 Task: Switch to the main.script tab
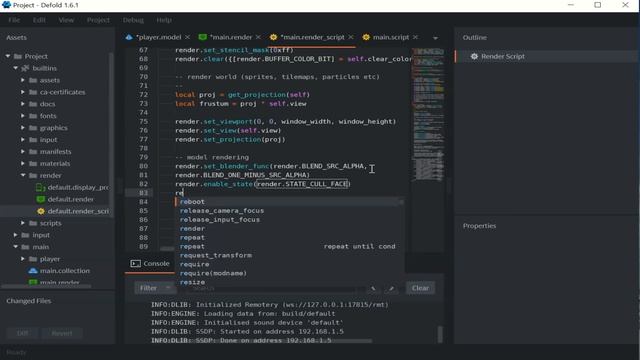click(x=391, y=37)
